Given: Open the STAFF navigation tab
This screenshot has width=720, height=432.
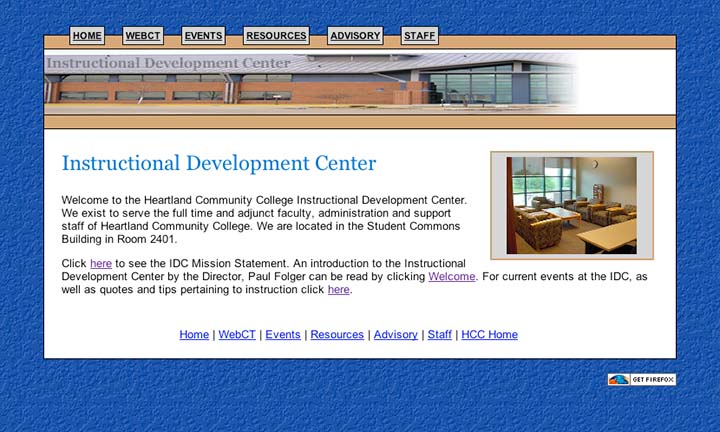Looking at the screenshot, I should (x=419, y=36).
